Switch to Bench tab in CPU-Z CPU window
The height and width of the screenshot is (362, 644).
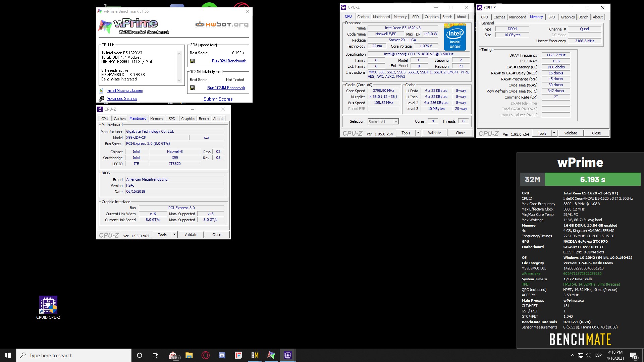point(447,17)
